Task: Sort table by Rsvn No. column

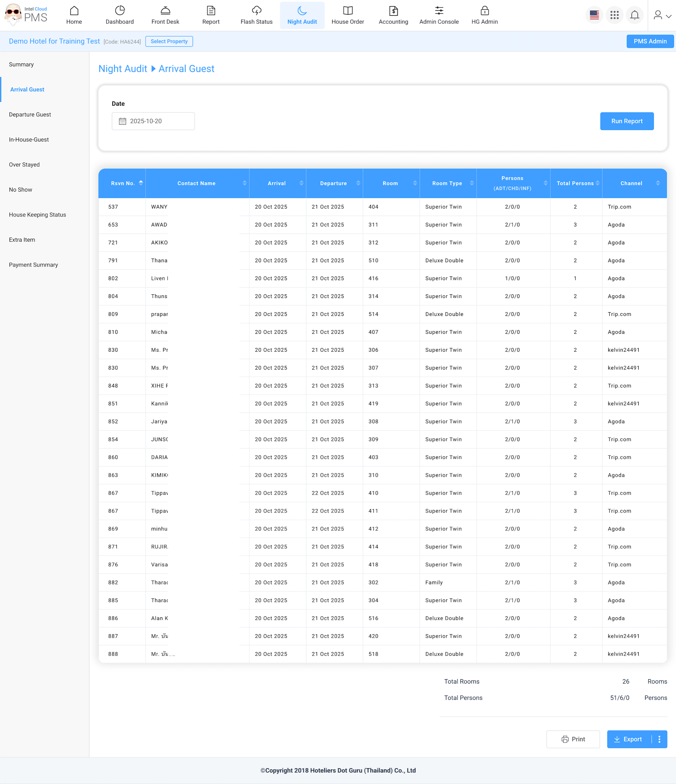Action: pyautogui.click(x=122, y=184)
